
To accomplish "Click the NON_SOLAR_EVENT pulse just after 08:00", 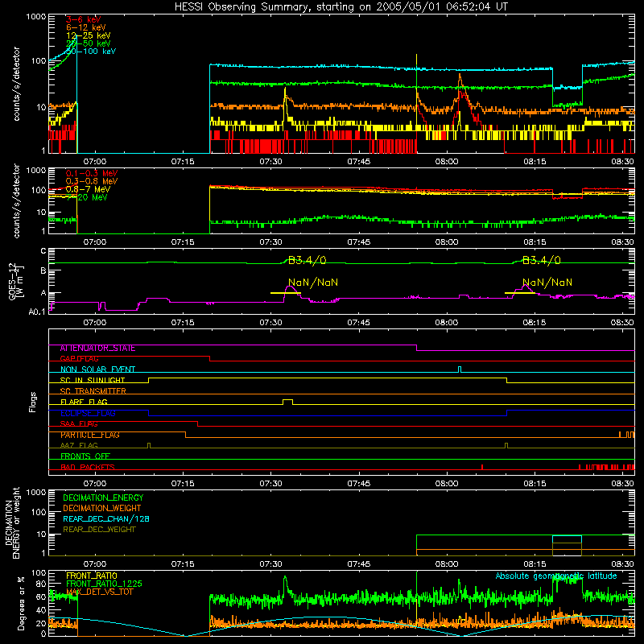I will point(460,369).
